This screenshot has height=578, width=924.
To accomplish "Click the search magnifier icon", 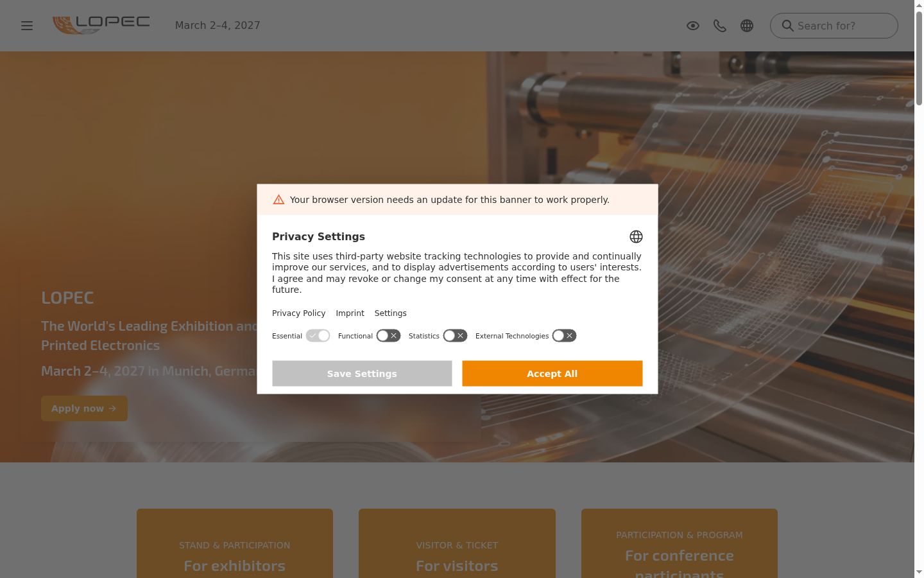I will [x=787, y=26].
